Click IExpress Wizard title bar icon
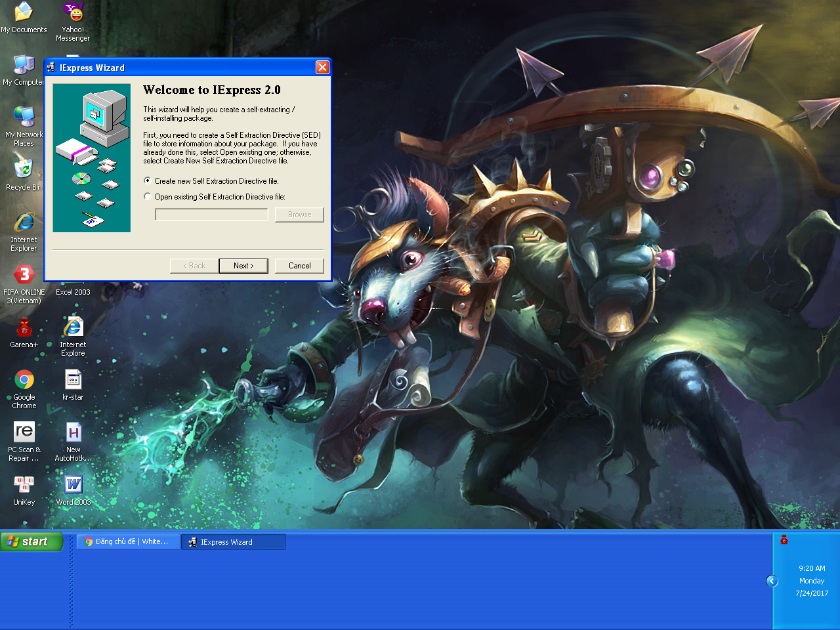 [51, 67]
